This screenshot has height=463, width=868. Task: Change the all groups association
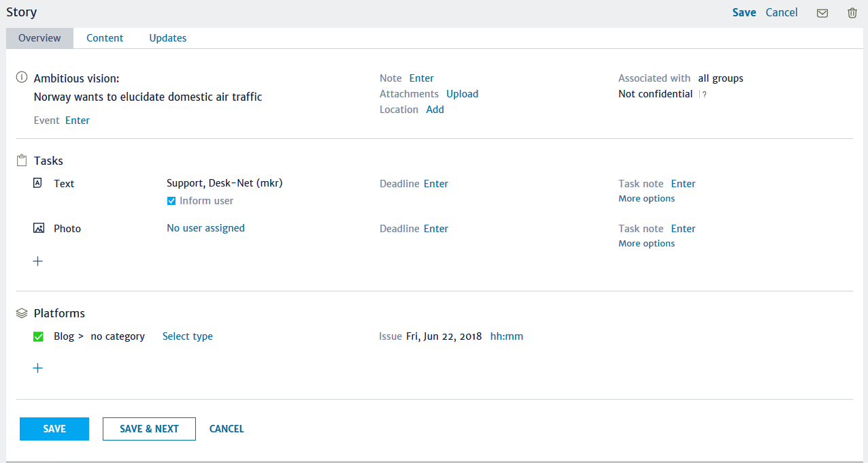pyautogui.click(x=720, y=78)
